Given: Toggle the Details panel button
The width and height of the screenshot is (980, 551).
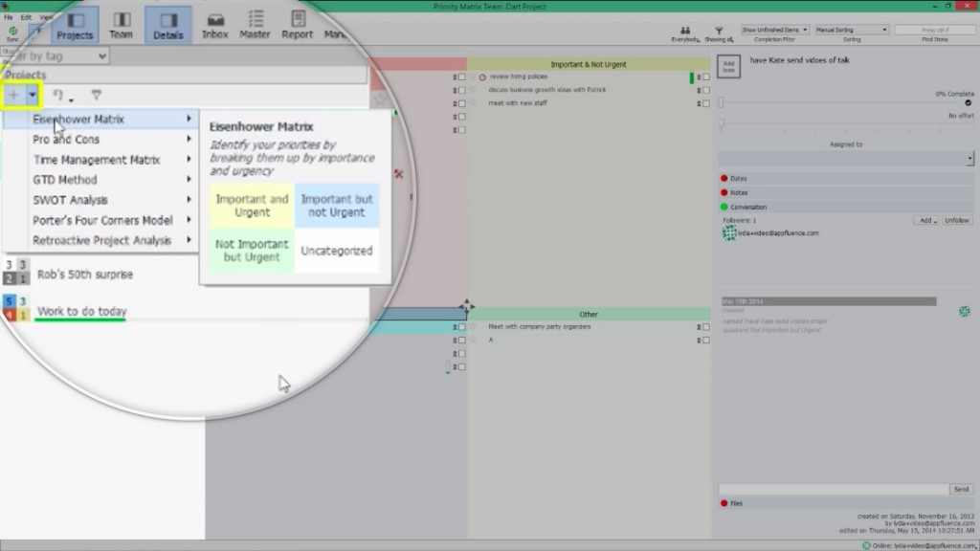Looking at the screenshot, I should click(x=168, y=25).
